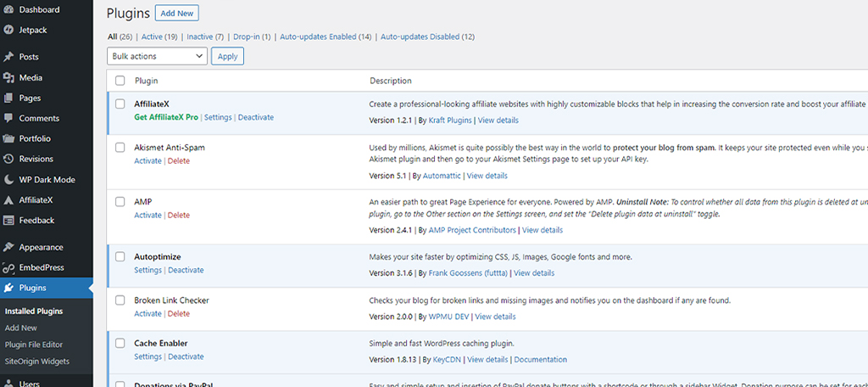Check the Akismet Anti-Spam checkbox
This screenshot has width=868, height=387.
tap(120, 148)
